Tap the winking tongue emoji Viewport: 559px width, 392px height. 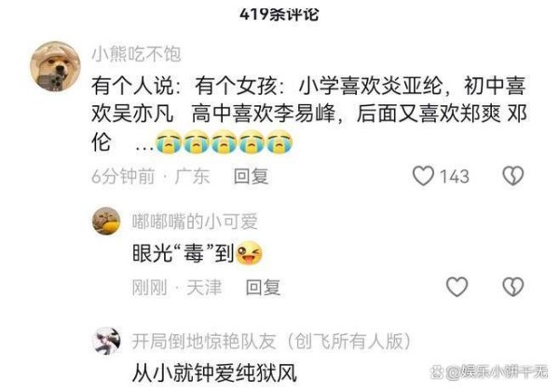tap(249, 253)
